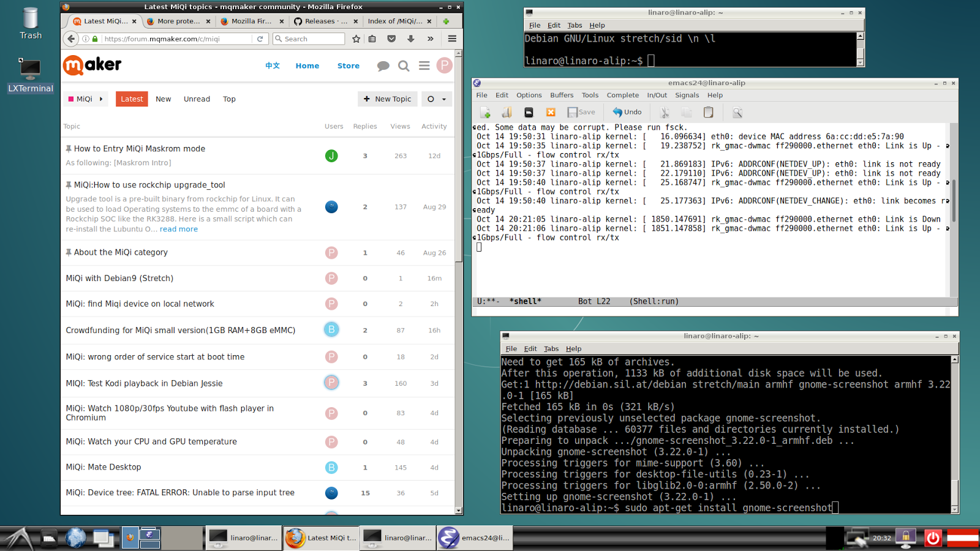Image resolution: width=980 pixels, height=551 pixels.
Task: Click the Home navigation link
Action: 307,66
